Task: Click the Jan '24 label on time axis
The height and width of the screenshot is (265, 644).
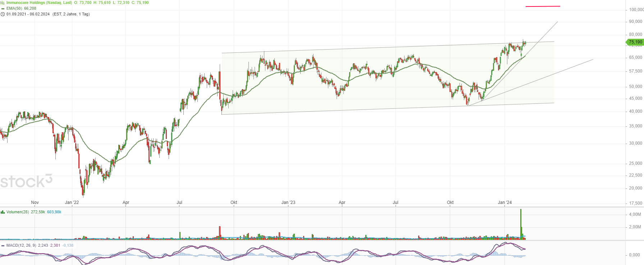Action: coord(504,203)
